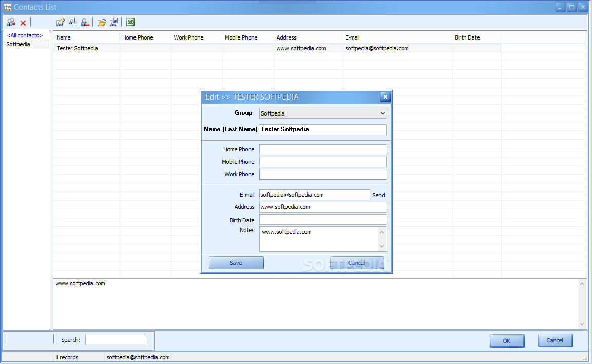Click the add new contact icon
This screenshot has width=592, height=364.
click(x=61, y=22)
